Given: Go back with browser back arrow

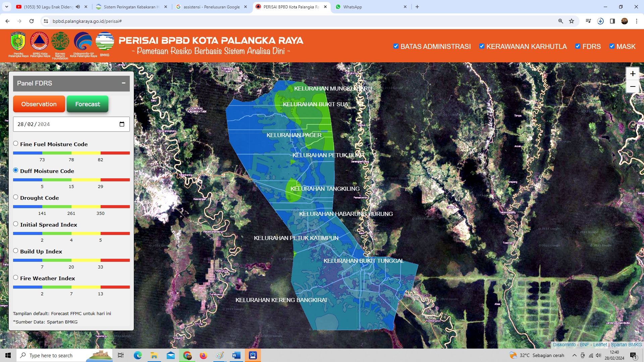Looking at the screenshot, I should pos(7,21).
